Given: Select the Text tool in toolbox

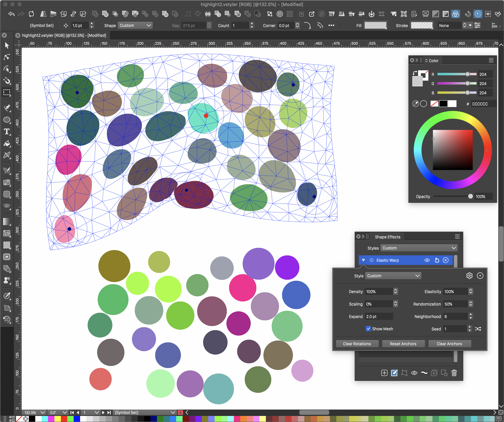Looking at the screenshot, I should tap(7, 132).
